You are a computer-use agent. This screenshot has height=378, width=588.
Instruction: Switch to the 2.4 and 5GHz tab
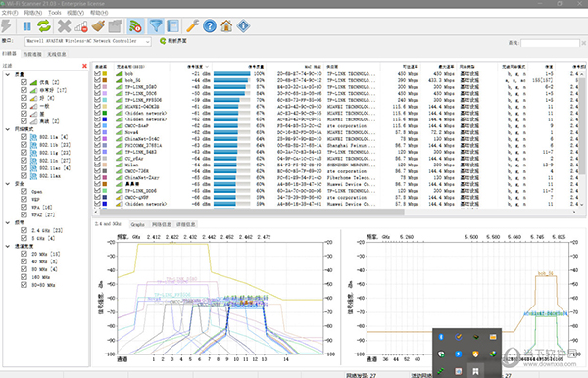click(x=108, y=224)
